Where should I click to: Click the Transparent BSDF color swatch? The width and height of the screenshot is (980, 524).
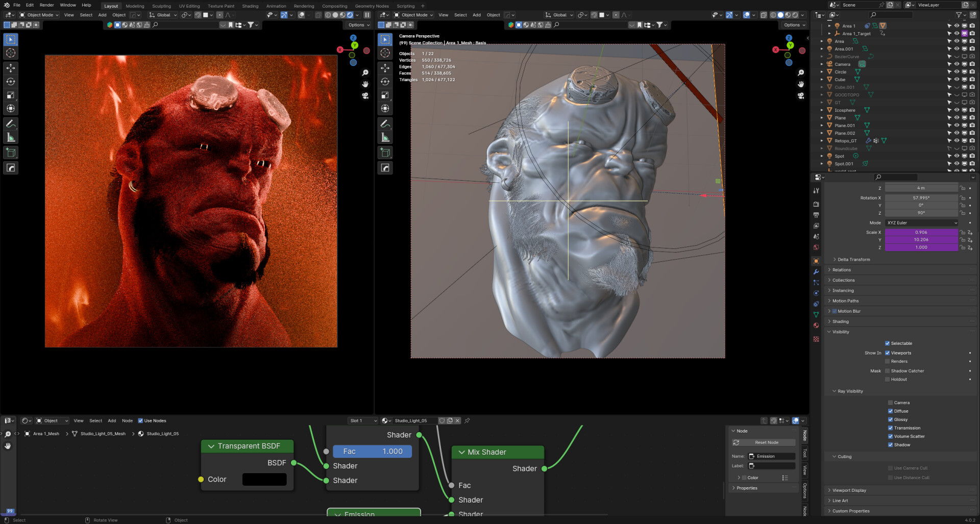[264, 480]
